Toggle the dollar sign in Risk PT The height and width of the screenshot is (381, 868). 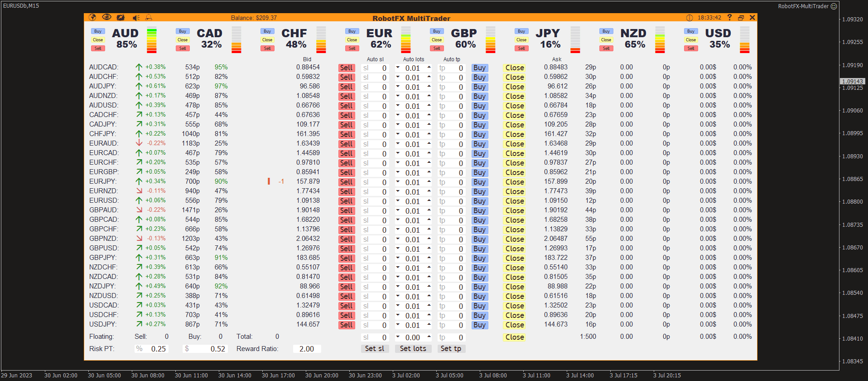pos(187,349)
